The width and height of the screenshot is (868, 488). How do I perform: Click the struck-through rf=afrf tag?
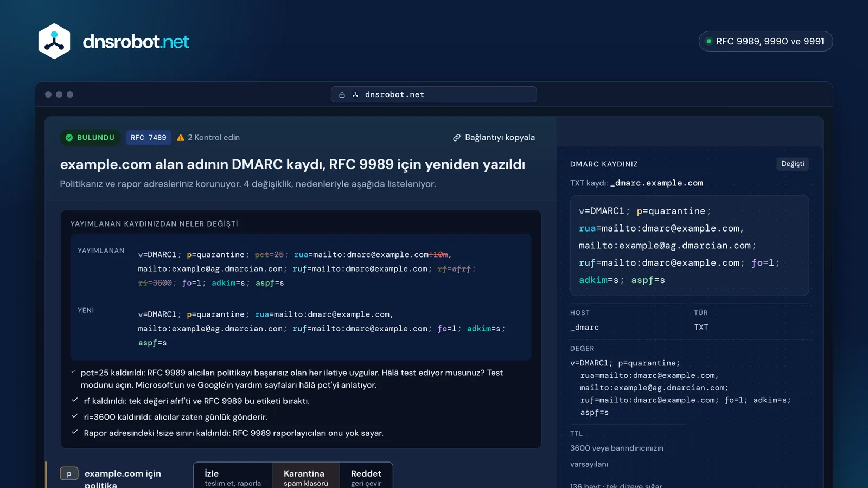click(x=454, y=269)
